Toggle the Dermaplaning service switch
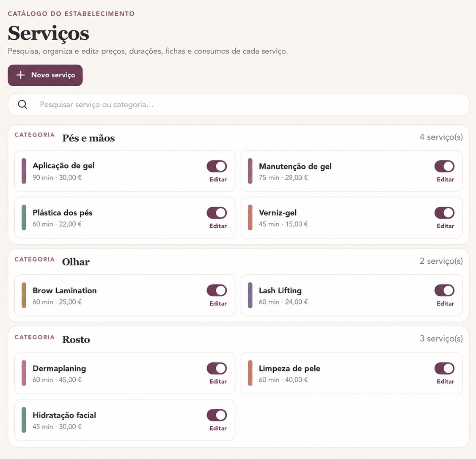 [x=217, y=369]
